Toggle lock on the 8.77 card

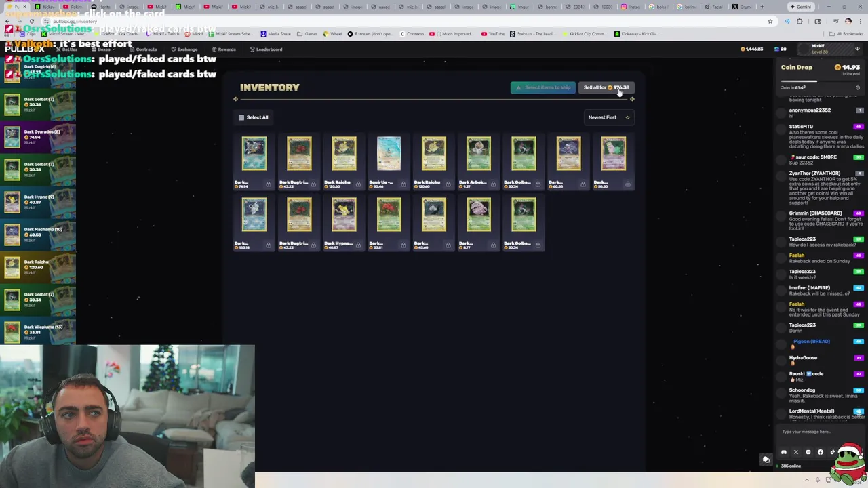coord(493,245)
